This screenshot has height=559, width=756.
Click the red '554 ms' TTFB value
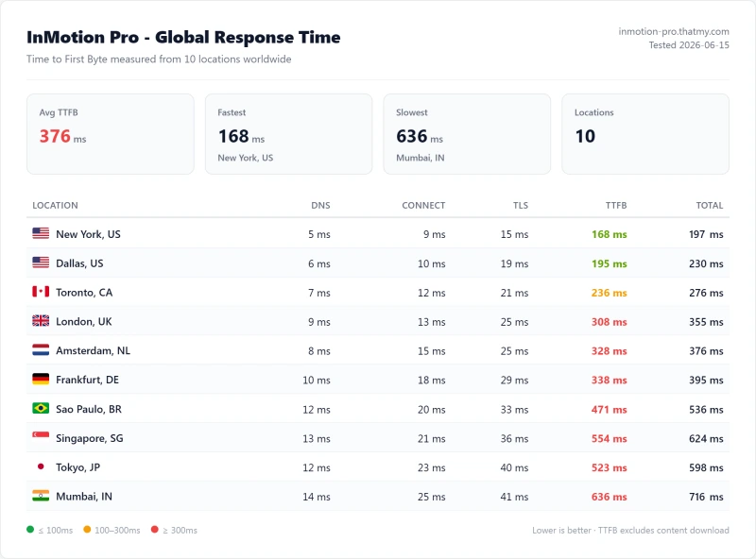tap(610, 438)
